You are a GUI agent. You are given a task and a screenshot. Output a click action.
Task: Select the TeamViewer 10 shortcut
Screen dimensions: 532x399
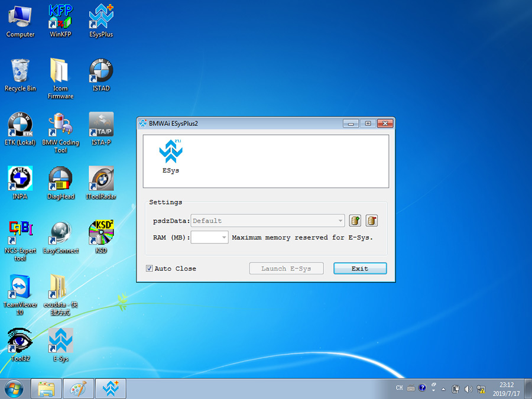[x=20, y=295]
